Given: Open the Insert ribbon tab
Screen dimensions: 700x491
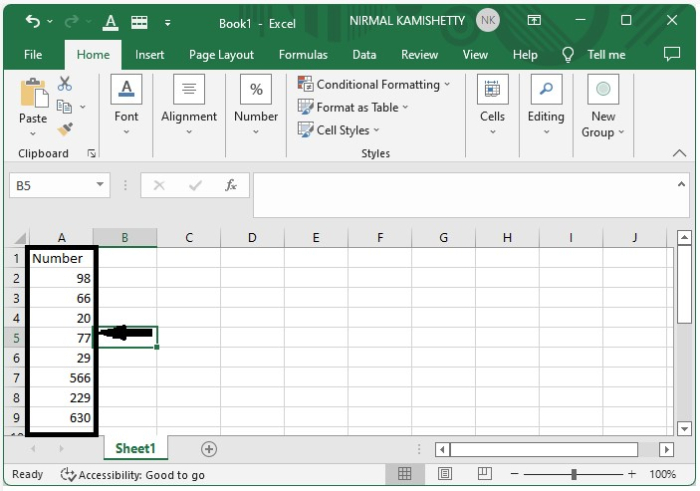Looking at the screenshot, I should click(x=150, y=55).
